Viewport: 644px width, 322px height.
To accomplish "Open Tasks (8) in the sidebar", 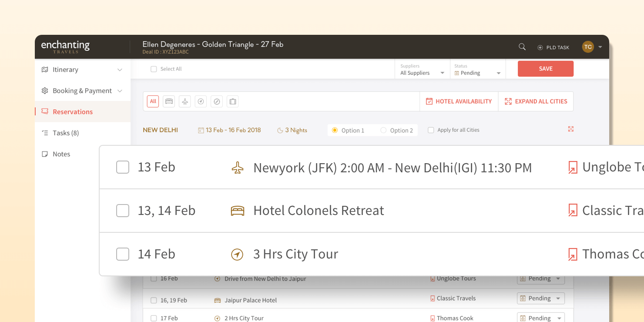I will click(65, 133).
